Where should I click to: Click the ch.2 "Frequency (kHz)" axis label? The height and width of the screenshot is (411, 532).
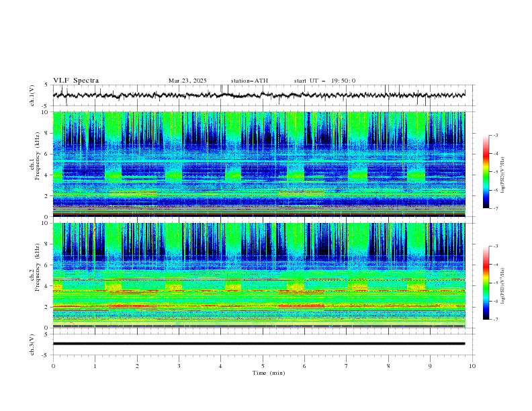38,267
